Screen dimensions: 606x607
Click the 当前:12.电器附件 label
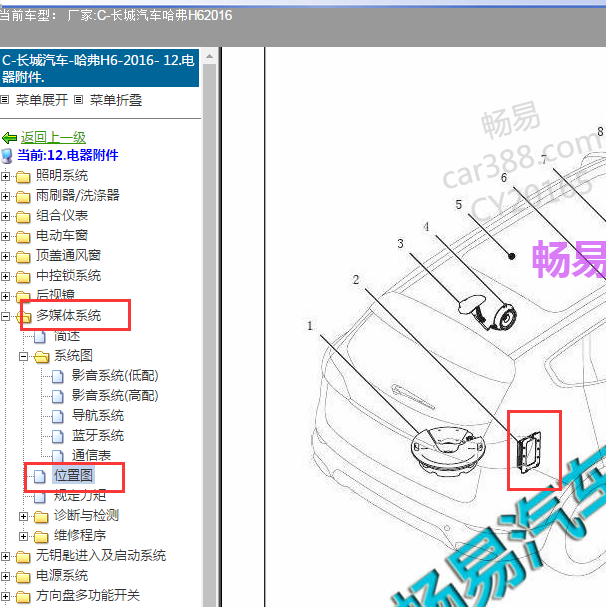pyautogui.click(x=68, y=155)
